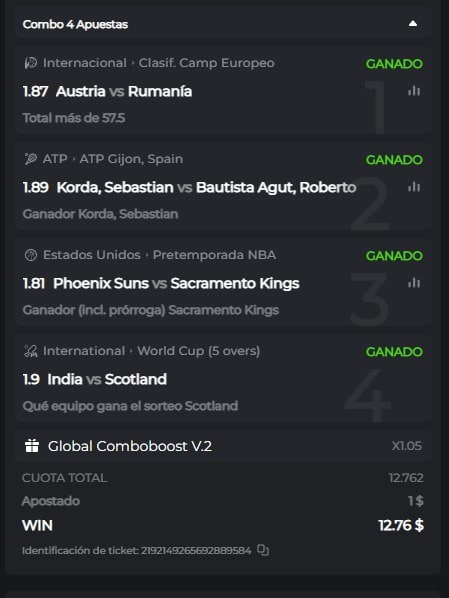The width and height of the screenshot is (449, 598).
Task: Open statistics icon for Phoenix Suns vs Sacramento Kings
Action: pos(414,283)
